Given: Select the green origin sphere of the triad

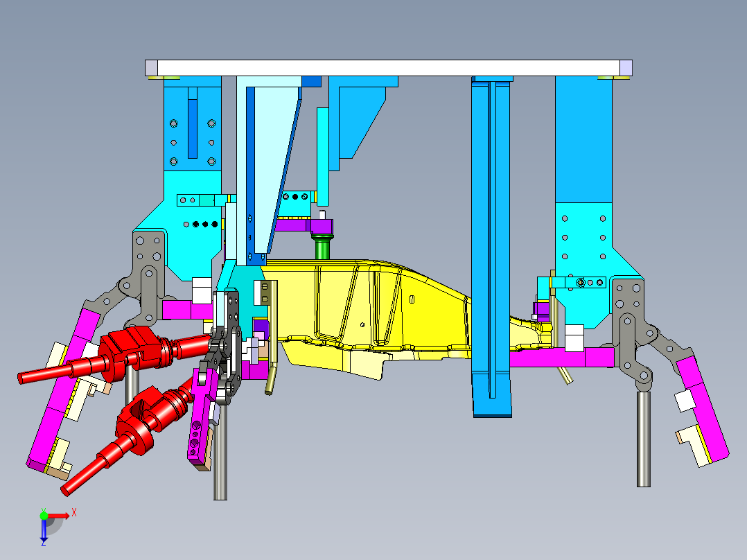Looking at the screenshot, I should coord(44,516).
